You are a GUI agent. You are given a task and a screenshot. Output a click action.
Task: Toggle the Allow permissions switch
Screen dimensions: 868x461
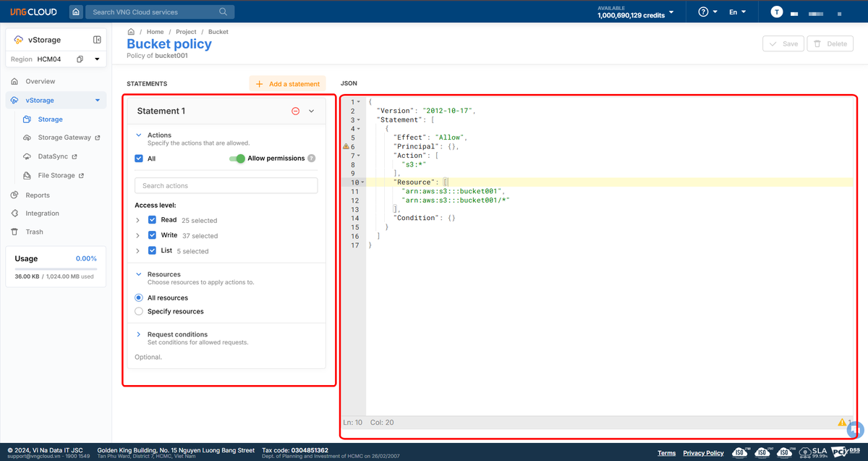point(237,158)
